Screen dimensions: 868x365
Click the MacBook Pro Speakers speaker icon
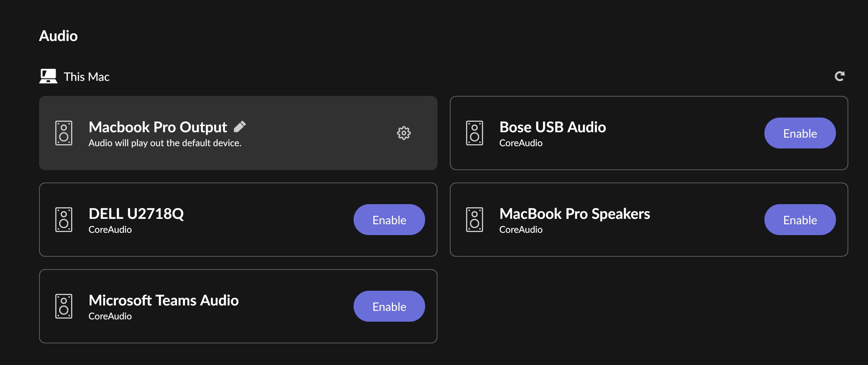coord(475,220)
